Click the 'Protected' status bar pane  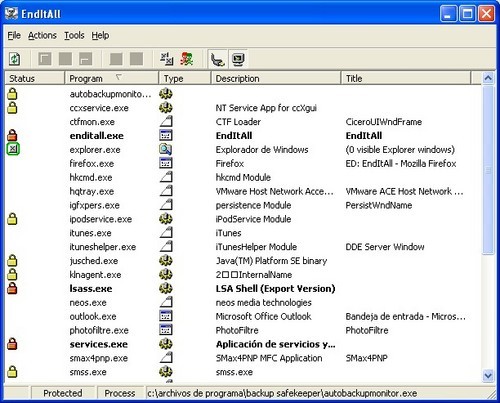63,393
